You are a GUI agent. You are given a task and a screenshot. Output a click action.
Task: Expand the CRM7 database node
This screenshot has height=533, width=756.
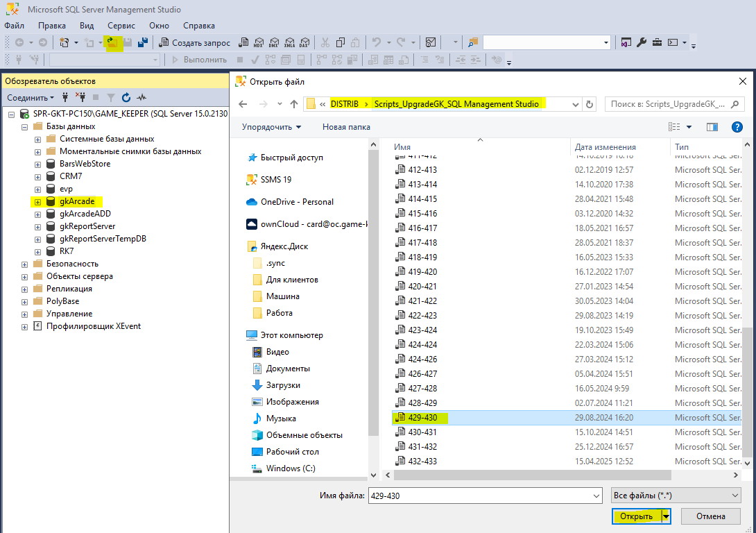[x=37, y=177]
